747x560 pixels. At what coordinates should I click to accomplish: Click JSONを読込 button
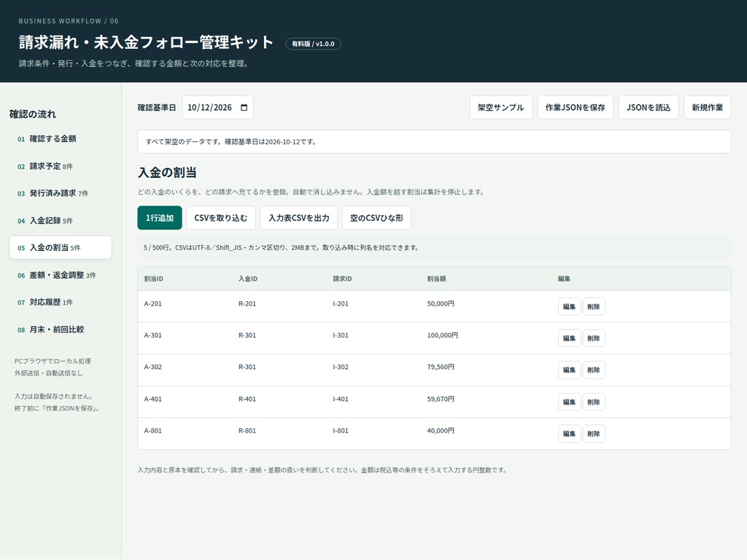[x=649, y=108]
